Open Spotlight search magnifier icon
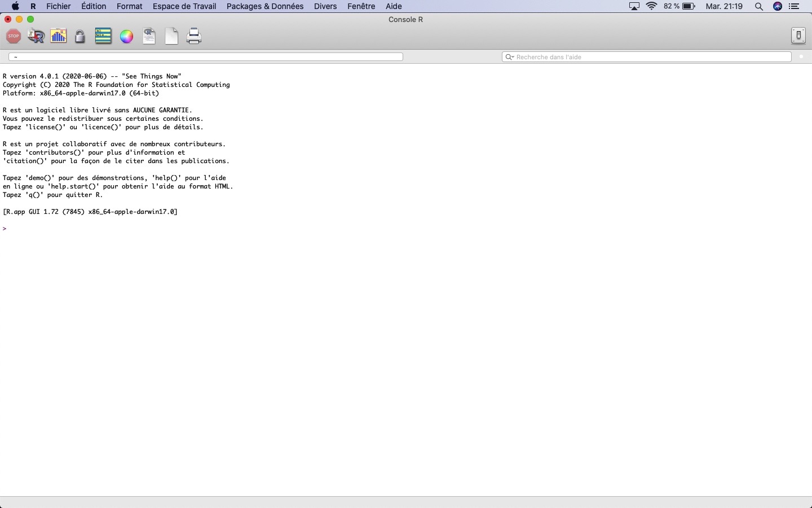The image size is (812, 508). [x=759, y=6]
